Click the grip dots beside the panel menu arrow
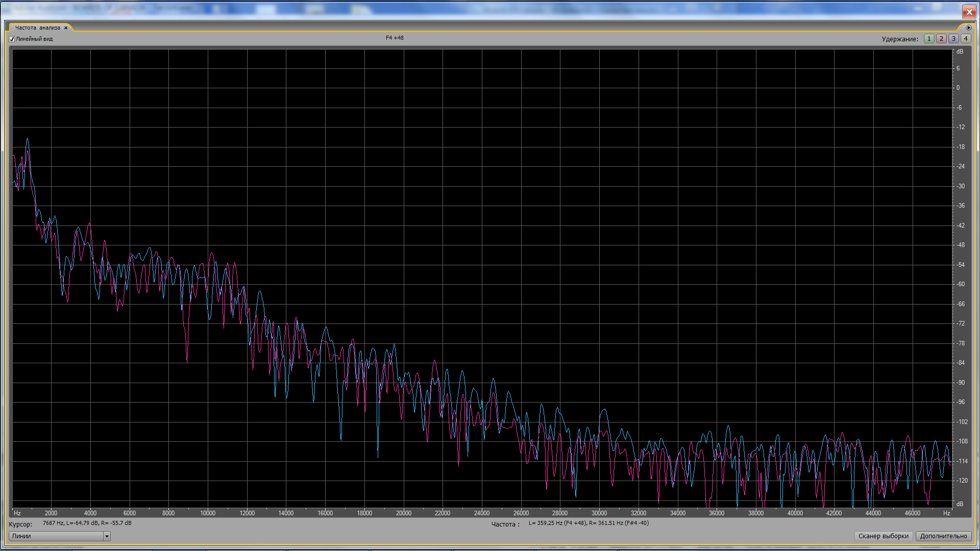Screen dimensions: 980x551 (962, 28)
